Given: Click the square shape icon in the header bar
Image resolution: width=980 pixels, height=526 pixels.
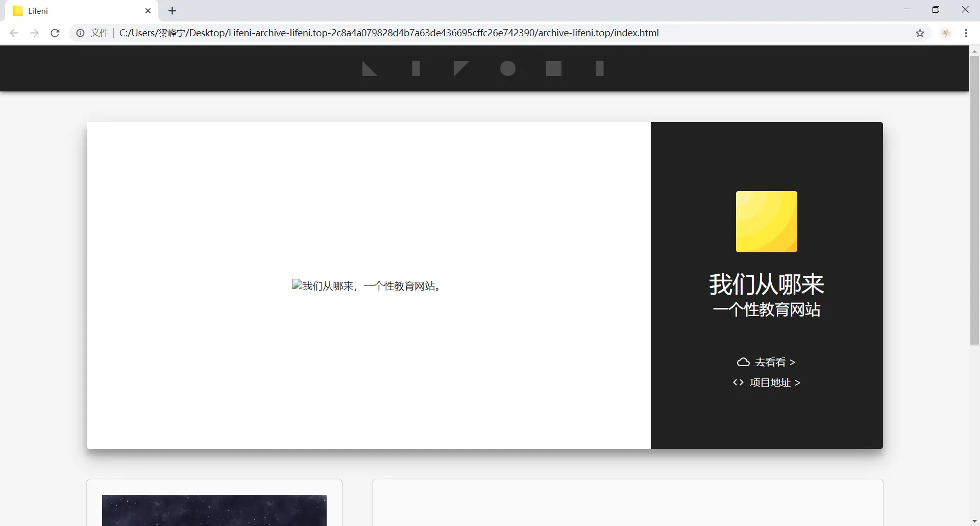Looking at the screenshot, I should point(554,68).
